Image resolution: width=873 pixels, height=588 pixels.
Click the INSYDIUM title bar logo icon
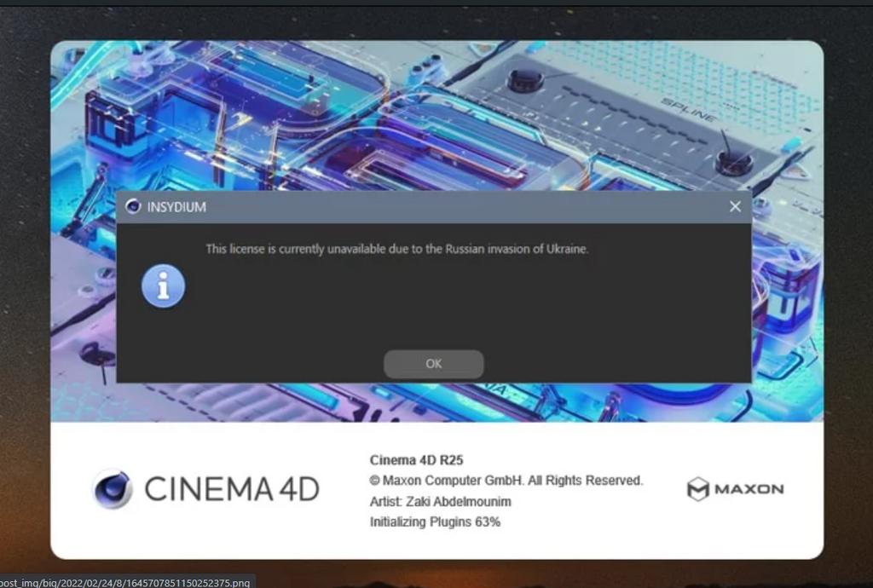pos(133,206)
